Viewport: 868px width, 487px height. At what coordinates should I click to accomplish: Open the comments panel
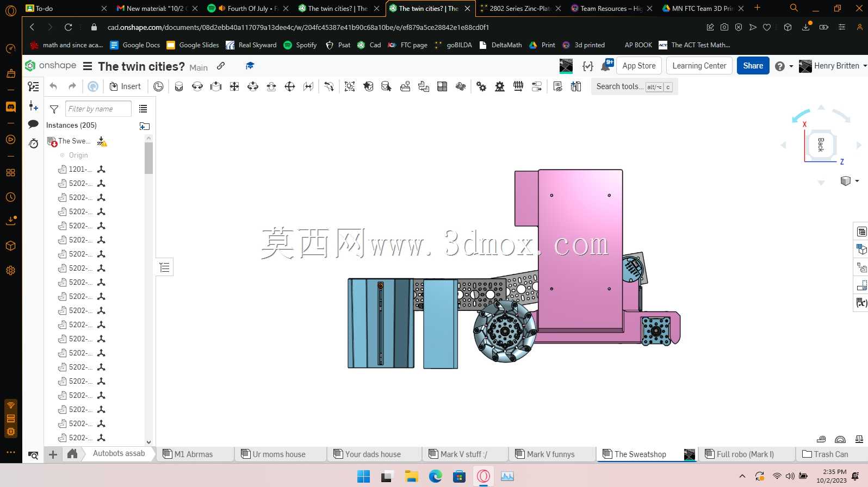click(33, 124)
